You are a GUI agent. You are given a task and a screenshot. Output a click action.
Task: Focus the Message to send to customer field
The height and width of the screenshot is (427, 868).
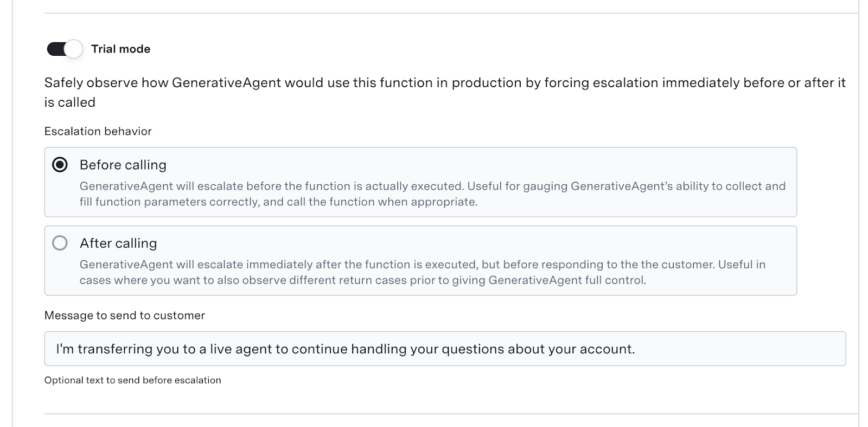pos(445,349)
